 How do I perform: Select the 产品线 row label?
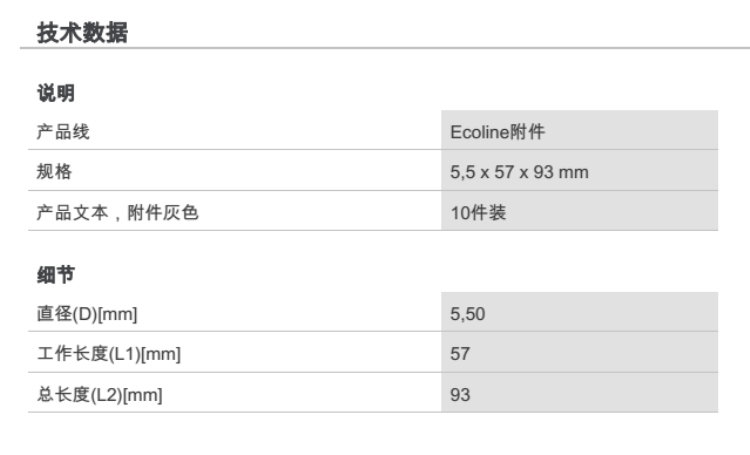(x=56, y=131)
